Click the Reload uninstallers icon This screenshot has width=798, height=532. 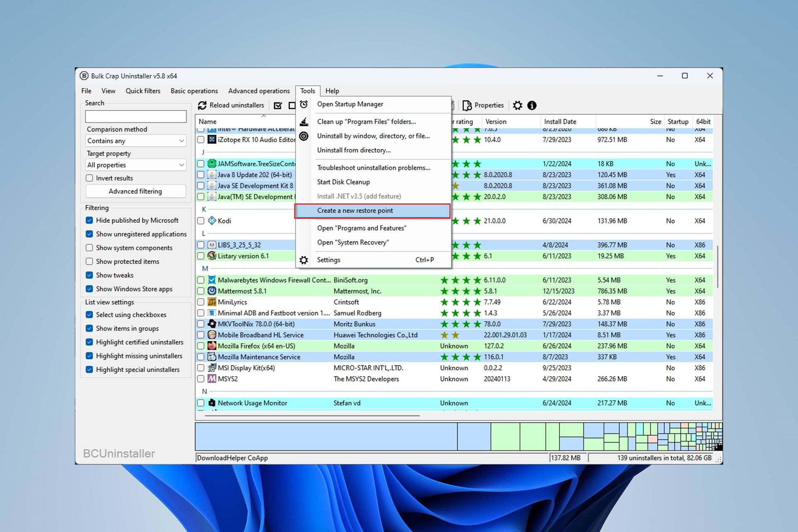[x=204, y=106]
